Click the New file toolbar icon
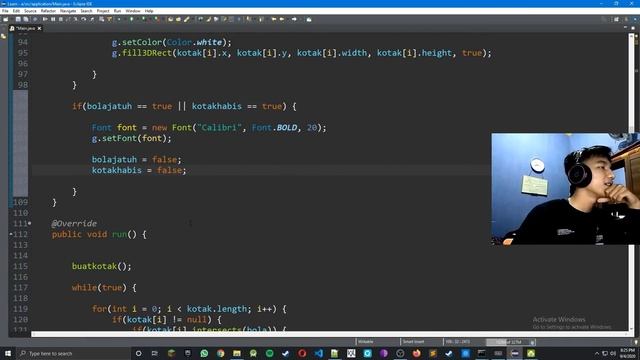This screenshot has width=640, height=360. (6, 19)
